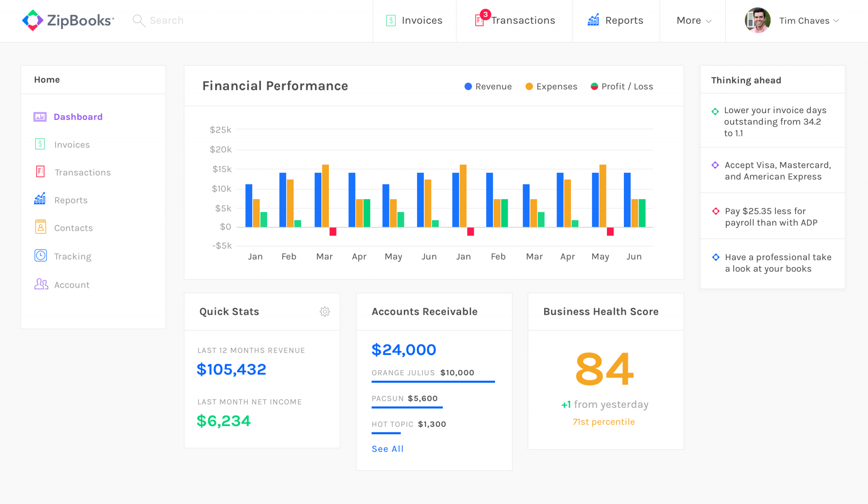Click the Orange Julius receivable progress bar
Screen dimensions: 868x504
pyautogui.click(x=433, y=382)
